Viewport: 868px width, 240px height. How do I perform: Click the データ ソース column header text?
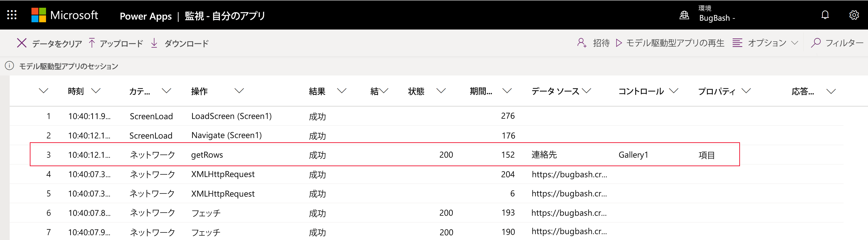click(x=555, y=91)
